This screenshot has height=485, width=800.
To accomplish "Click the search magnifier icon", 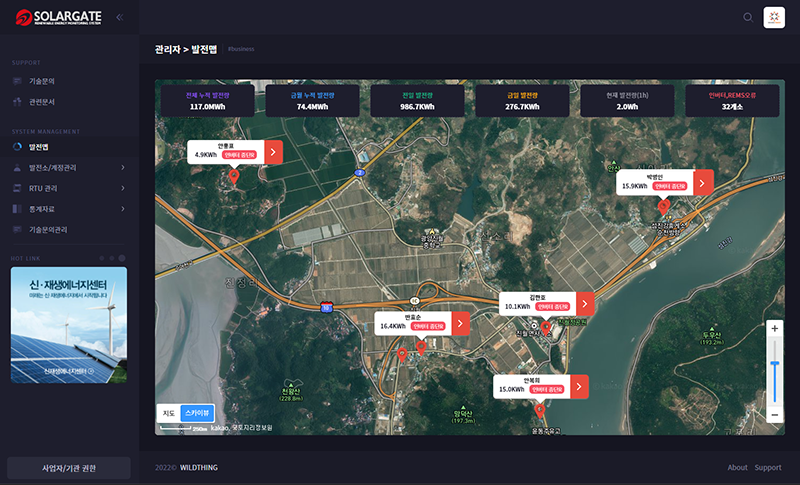I will (x=748, y=17).
